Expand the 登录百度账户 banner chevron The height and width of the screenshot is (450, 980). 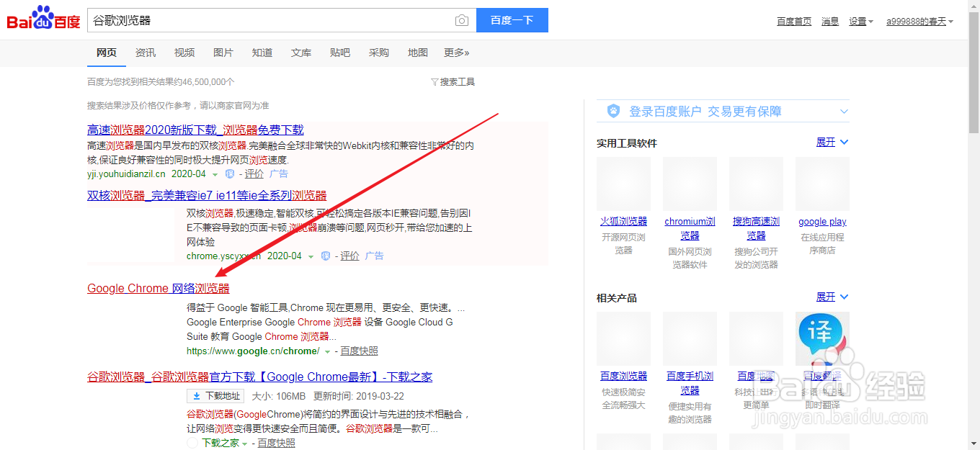[x=845, y=112]
